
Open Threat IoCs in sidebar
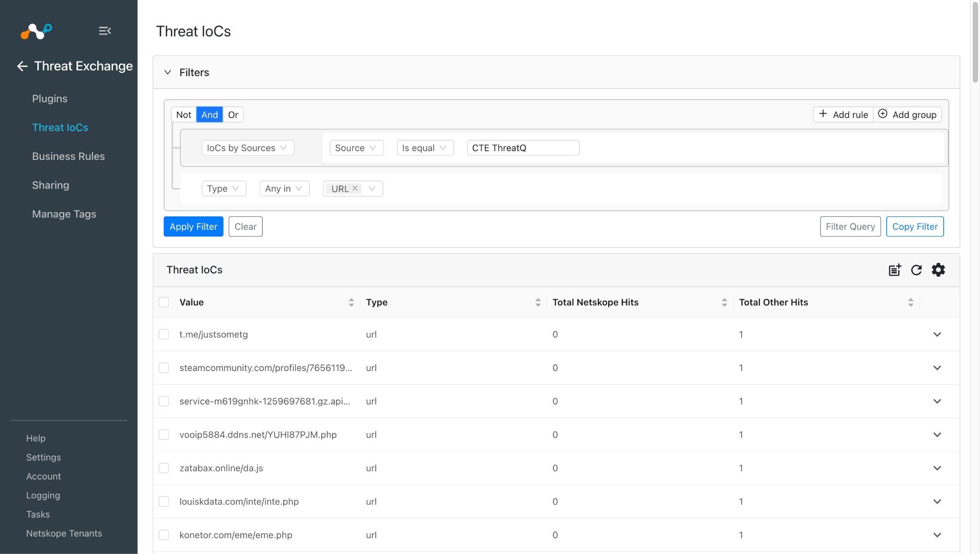tap(60, 127)
